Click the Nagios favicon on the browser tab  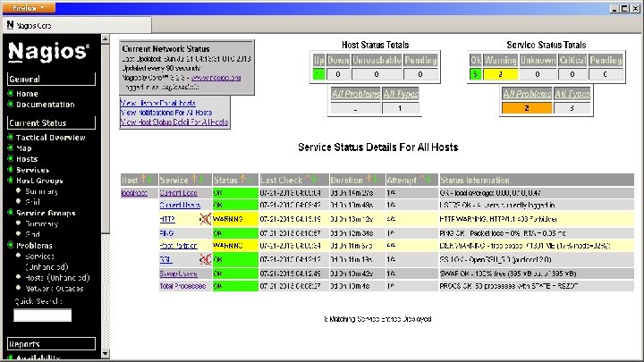pyautogui.click(x=10, y=25)
